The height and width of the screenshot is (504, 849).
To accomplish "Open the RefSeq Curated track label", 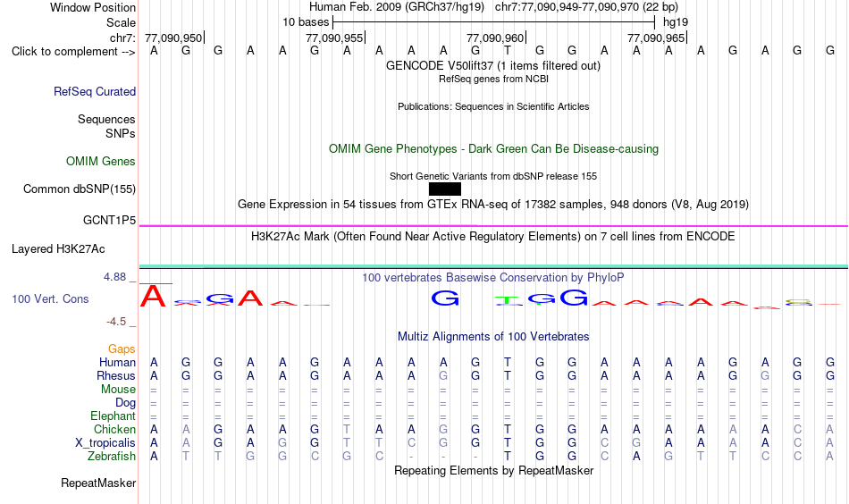I will click(95, 91).
